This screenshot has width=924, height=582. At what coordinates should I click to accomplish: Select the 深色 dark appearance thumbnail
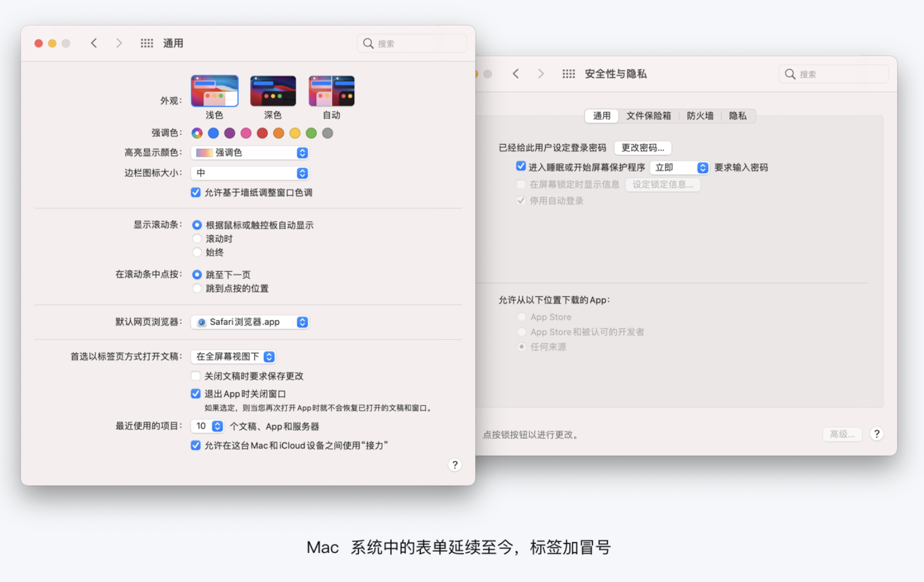click(x=273, y=91)
